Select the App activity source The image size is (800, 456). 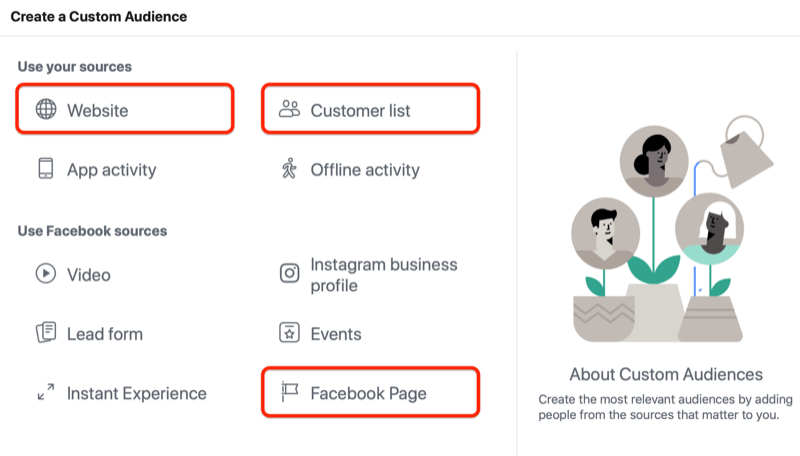[x=111, y=170]
